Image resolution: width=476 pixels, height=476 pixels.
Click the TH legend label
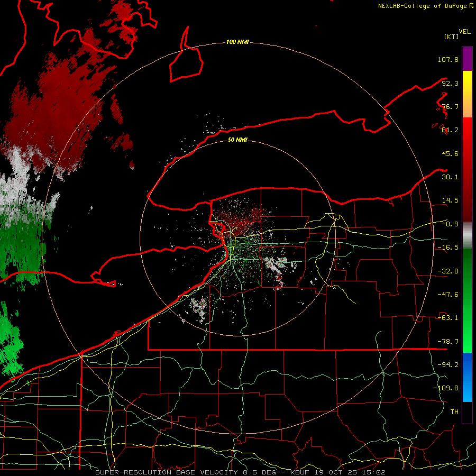click(x=454, y=412)
